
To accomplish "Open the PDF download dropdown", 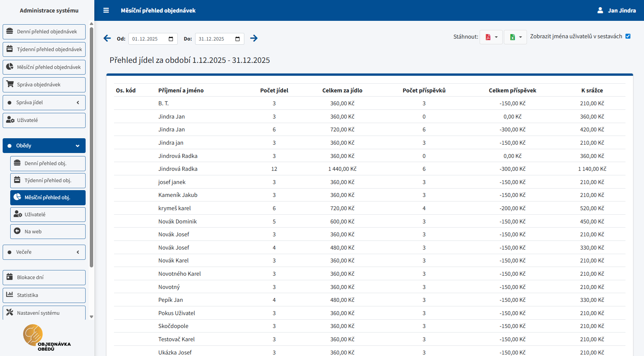I will [491, 37].
